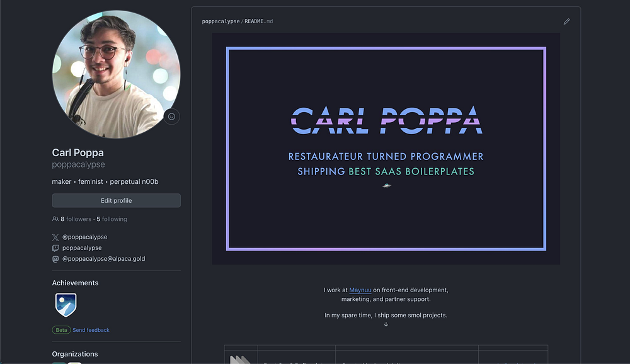Open the Achievements heading link

(75, 283)
